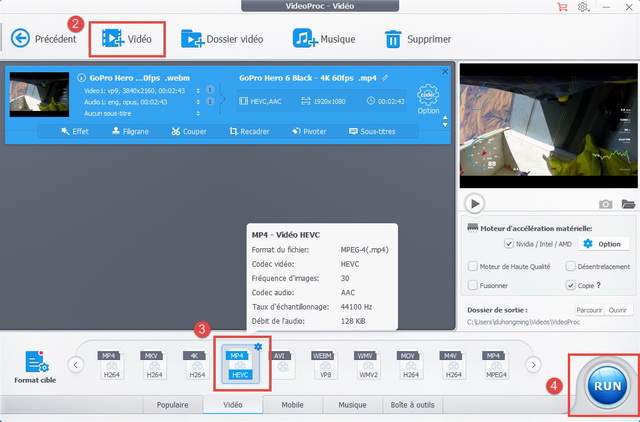This screenshot has width=640, height=422.
Task: Open the MP4 HEVC format settings gear
Action: [258, 347]
